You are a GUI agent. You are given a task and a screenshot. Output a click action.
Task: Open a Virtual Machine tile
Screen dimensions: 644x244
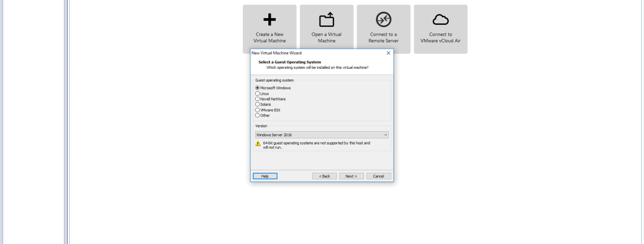(326, 29)
